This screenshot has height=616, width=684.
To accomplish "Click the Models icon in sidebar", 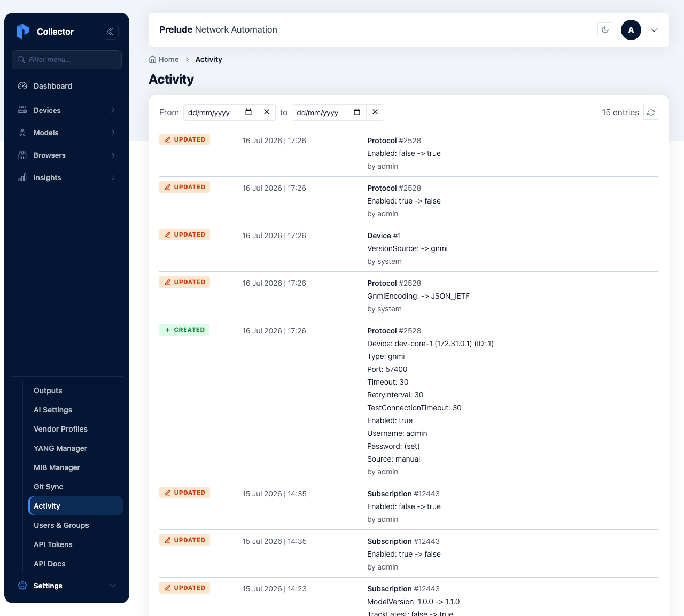I will pos(22,132).
